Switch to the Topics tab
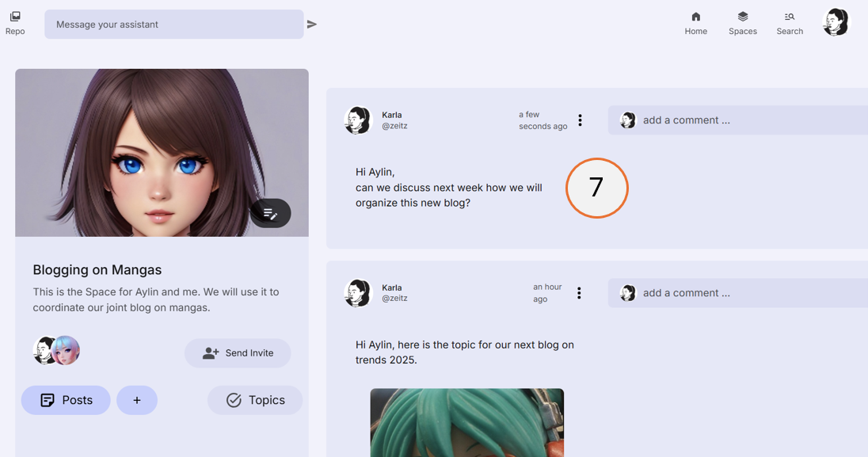868x457 pixels. (x=255, y=400)
